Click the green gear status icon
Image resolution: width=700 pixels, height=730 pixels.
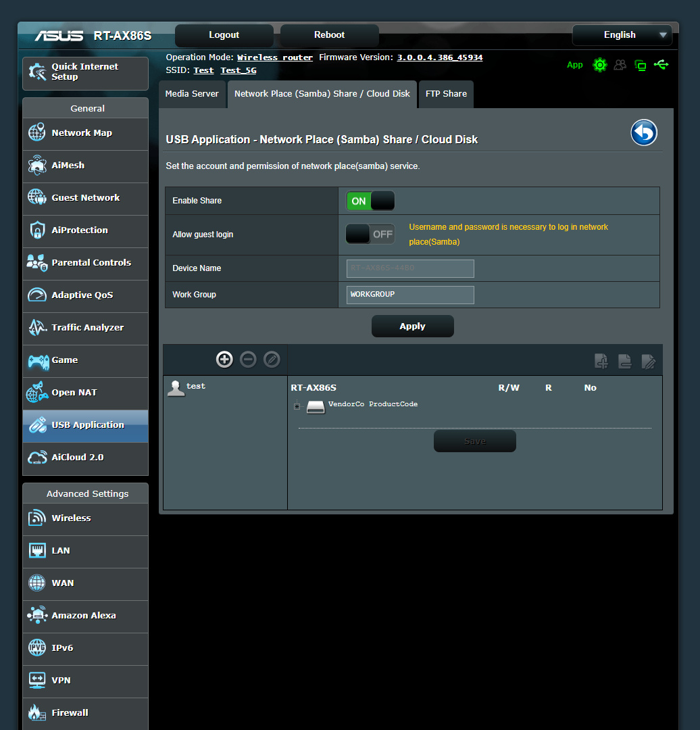[x=600, y=65]
